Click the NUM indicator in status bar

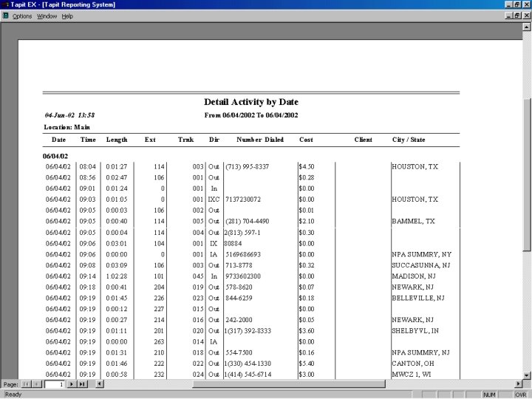[x=489, y=395]
